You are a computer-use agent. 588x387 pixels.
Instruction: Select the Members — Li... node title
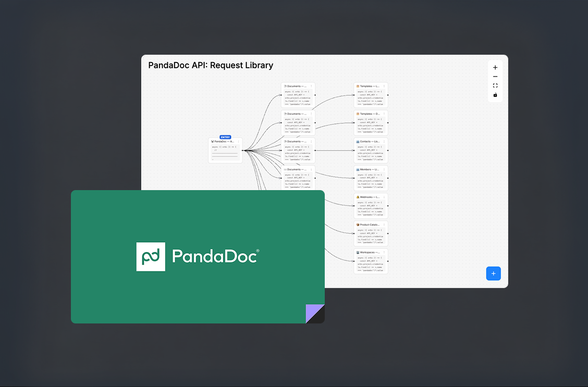click(370, 169)
